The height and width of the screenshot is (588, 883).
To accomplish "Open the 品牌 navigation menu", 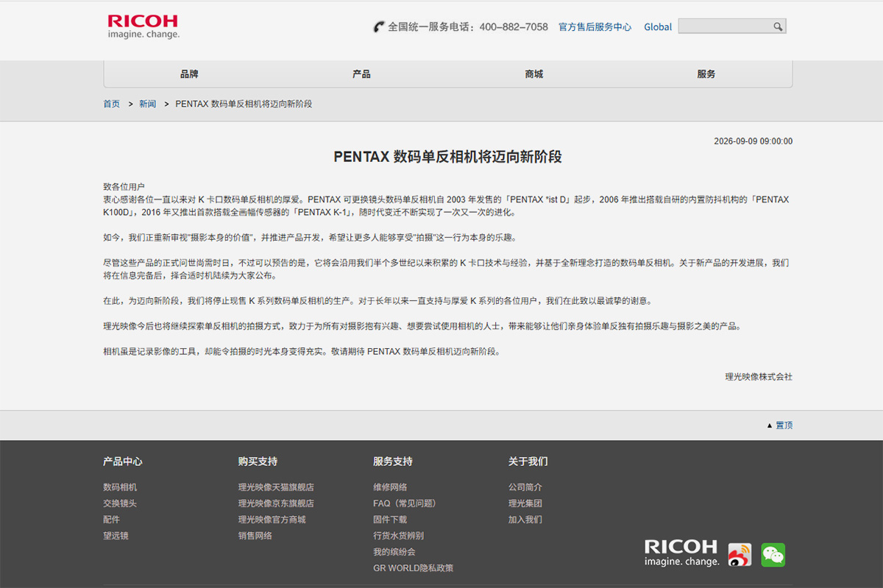I will point(189,74).
